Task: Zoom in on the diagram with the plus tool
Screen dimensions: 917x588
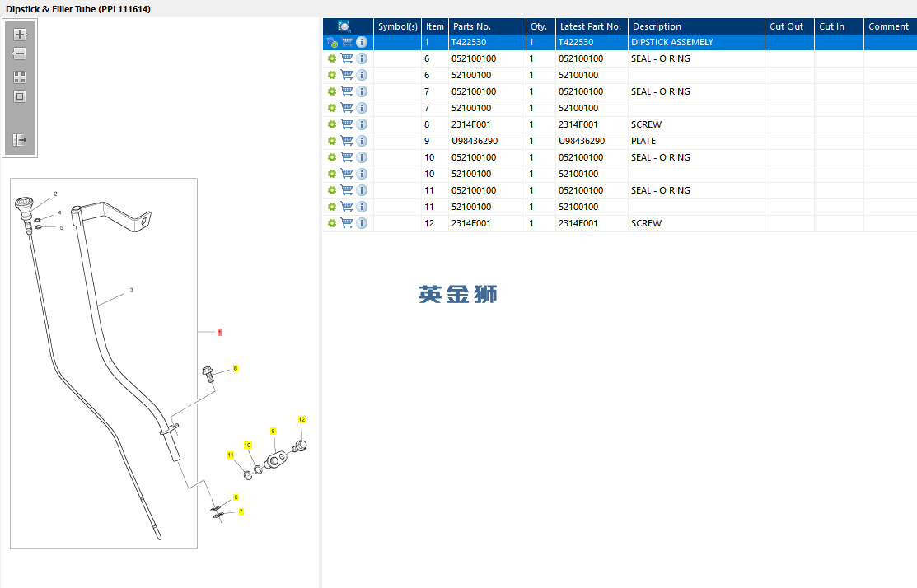Action: [x=20, y=35]
